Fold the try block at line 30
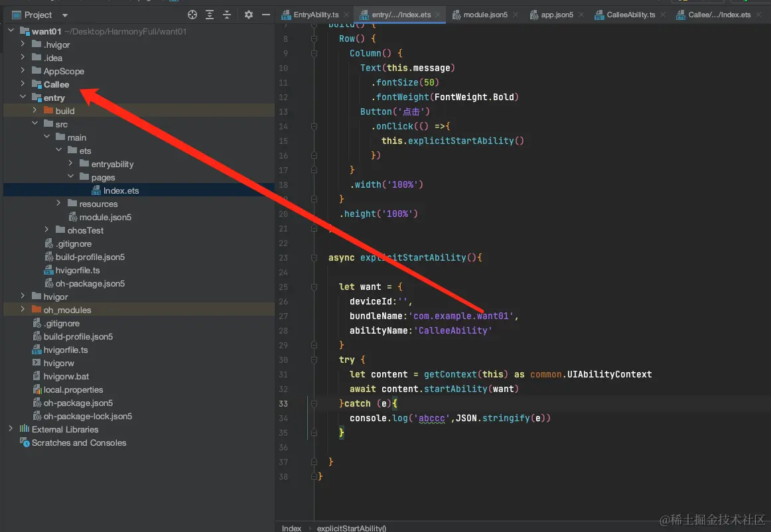The height and width of the screenshot is (532, 771). pyautogui.click(x=315, y=360)
